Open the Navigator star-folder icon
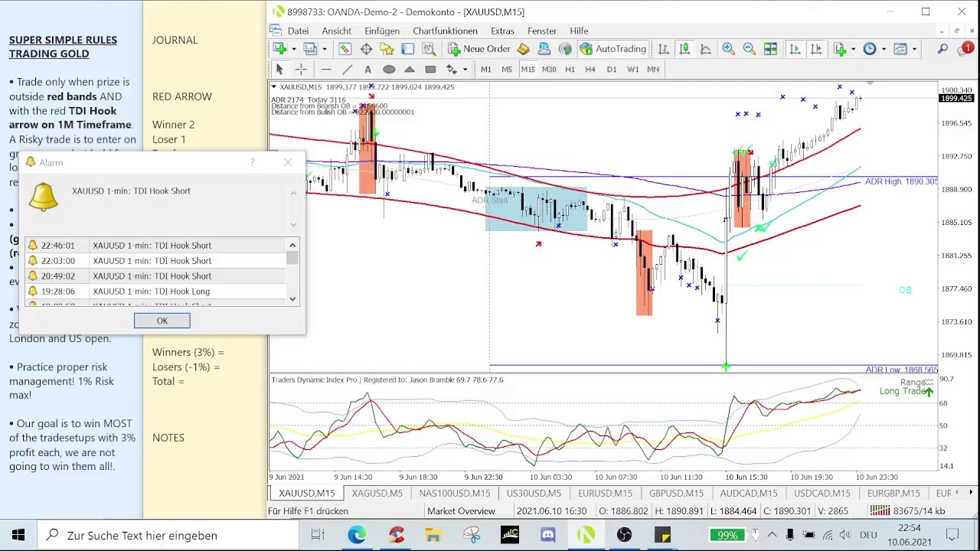 [x=387, y=49]
